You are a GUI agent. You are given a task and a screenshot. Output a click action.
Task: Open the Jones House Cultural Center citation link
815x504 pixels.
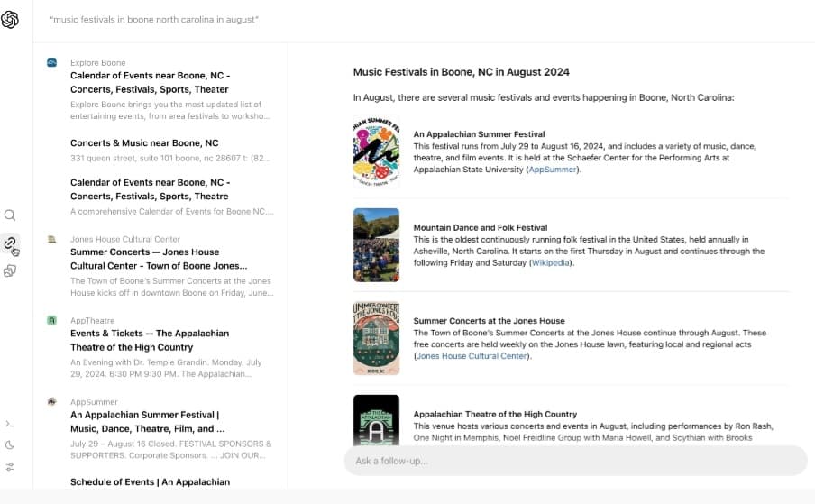[x=472, y=356]
